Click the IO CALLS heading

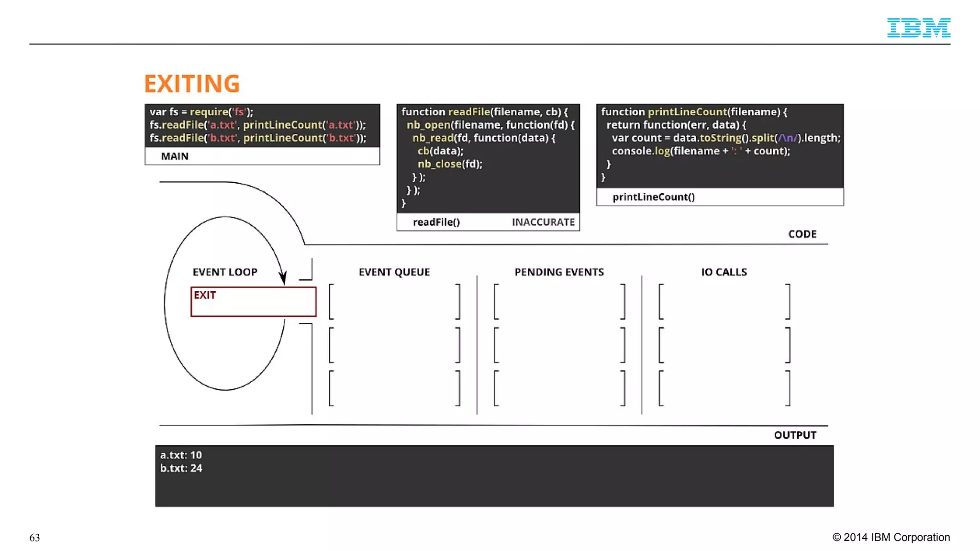pyautogui.click(x=724, y=272)
